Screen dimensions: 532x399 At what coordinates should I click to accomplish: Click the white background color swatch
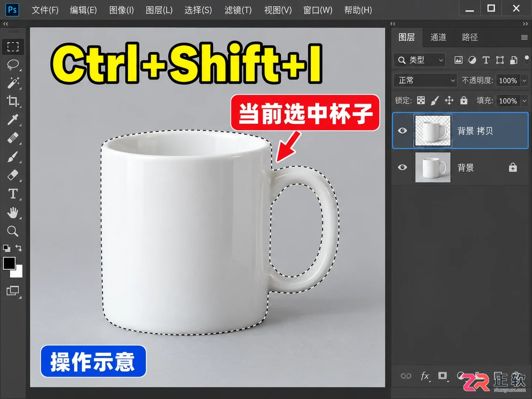pos(18,273)
